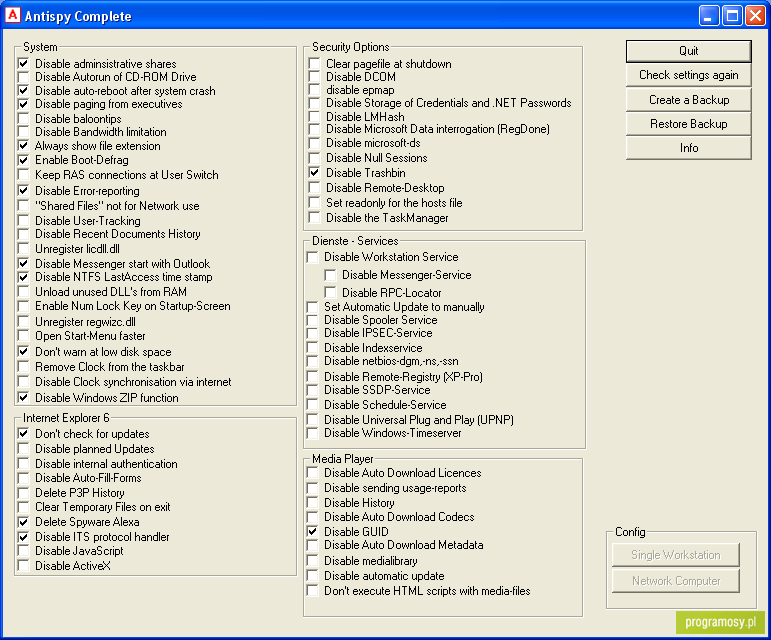This screenshot has width=771, height=640.
Task: Check Shared Files not for Network use
Action: [23, 205]
